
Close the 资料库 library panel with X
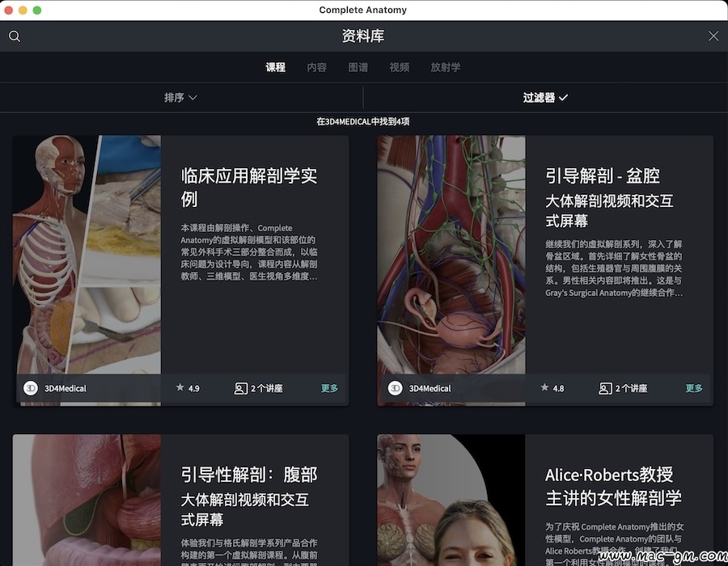click(713, 36)
